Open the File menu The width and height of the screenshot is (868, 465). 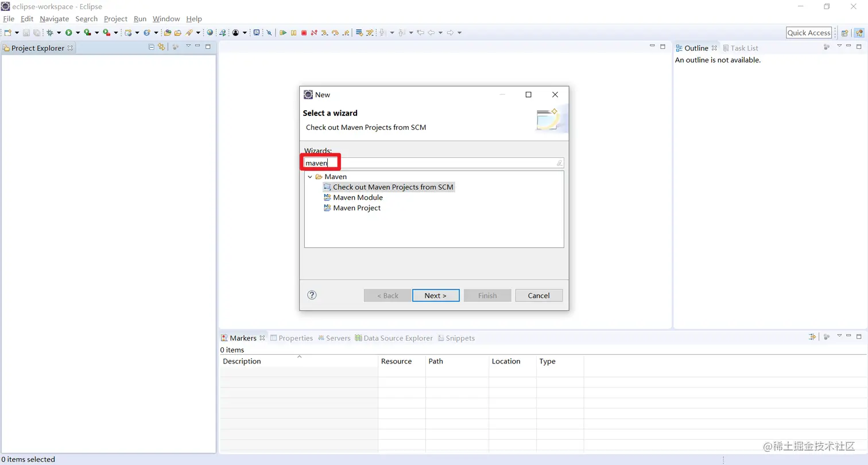(9, 19)
